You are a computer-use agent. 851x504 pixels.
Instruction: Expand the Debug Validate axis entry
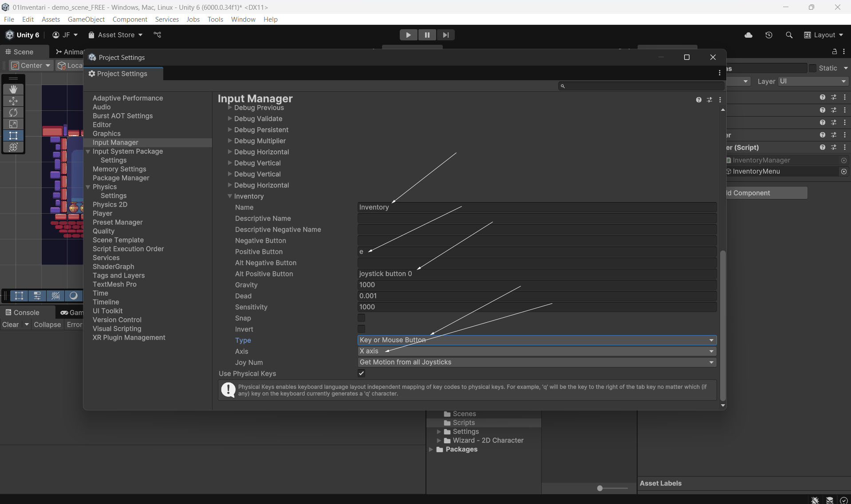[230, 118]
